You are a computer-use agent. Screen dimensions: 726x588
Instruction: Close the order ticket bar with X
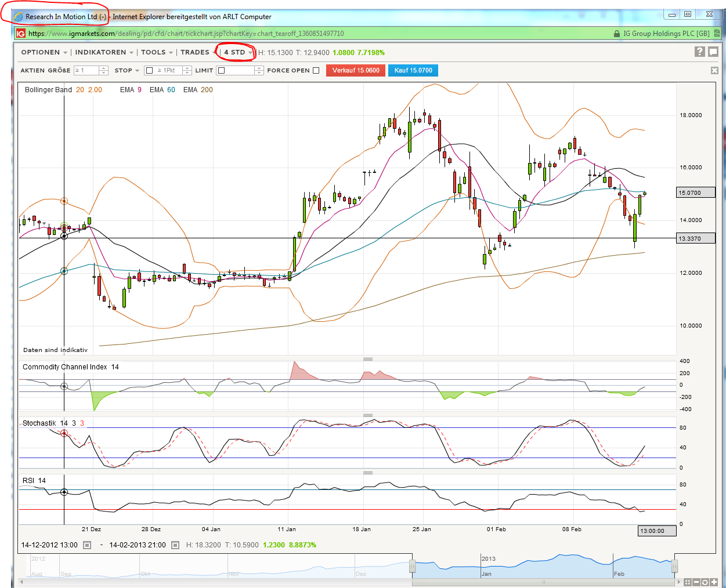pyautogui.click(x=714, y=70)
